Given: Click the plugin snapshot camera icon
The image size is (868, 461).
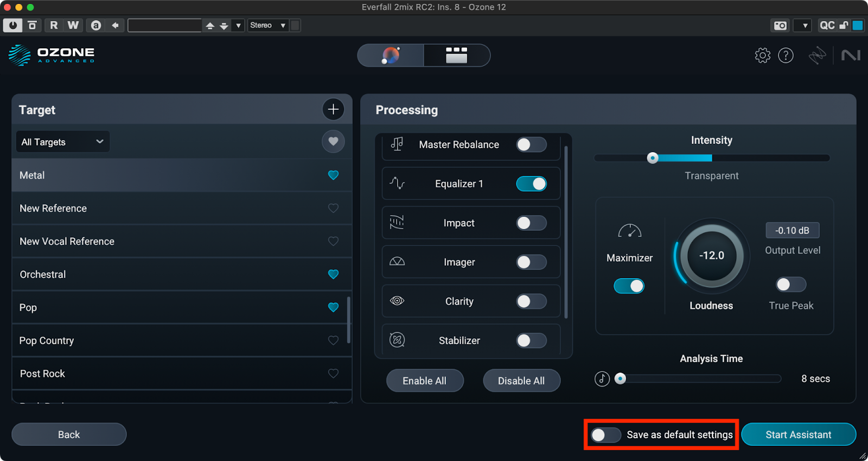Looking at the screenshot, I should tap(780, 26).
